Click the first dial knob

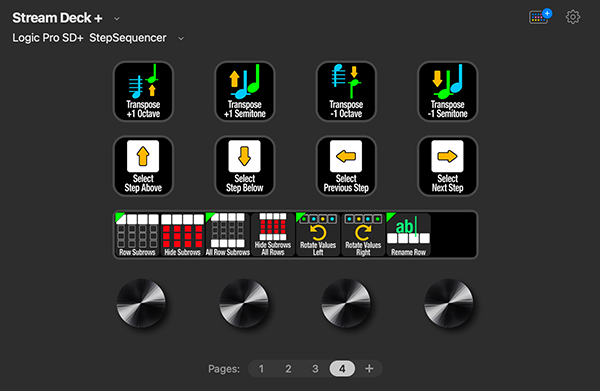[x=141, y=303]
